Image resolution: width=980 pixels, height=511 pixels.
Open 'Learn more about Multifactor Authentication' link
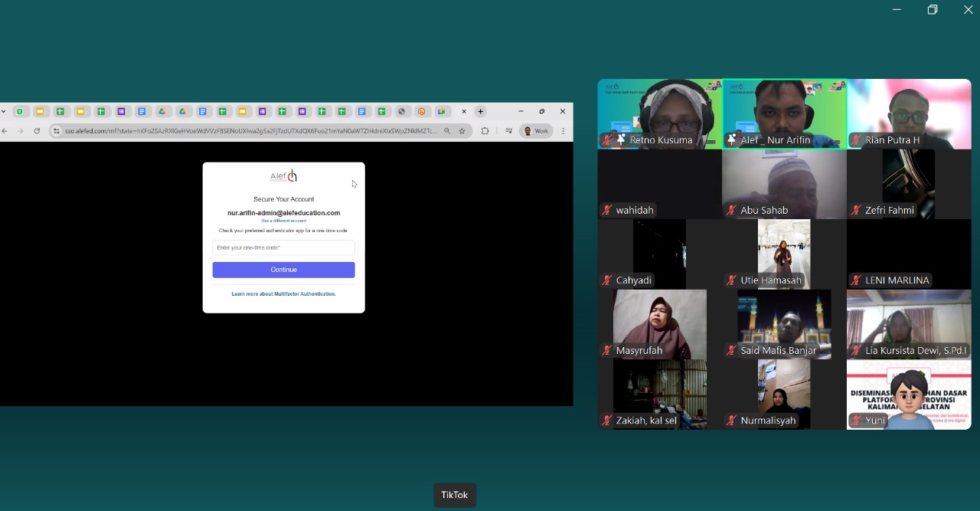pyautogui.click(x=283, y=294)
